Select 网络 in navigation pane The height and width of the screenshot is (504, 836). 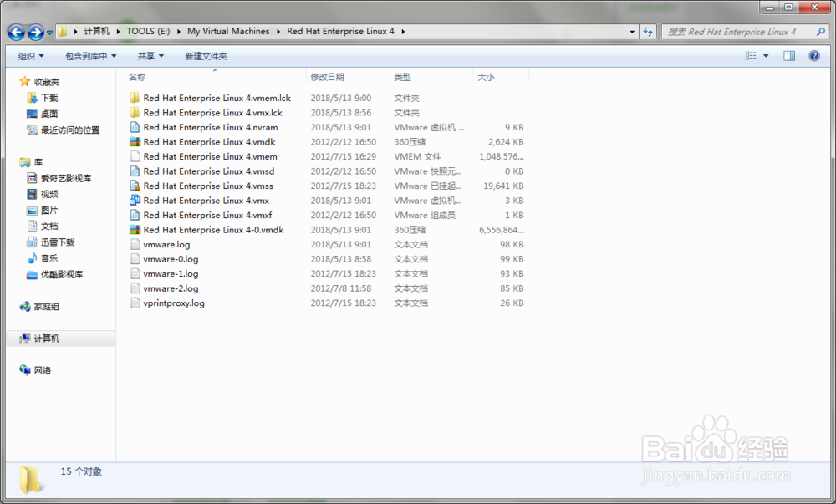pyautogui.click(x=42, y=370)
